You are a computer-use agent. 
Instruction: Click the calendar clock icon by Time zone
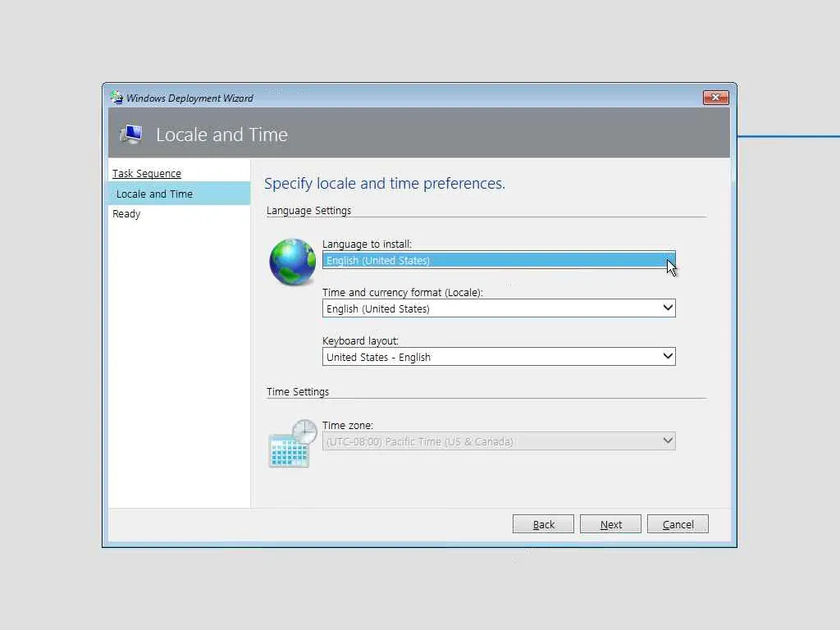[x=293, y=444]
